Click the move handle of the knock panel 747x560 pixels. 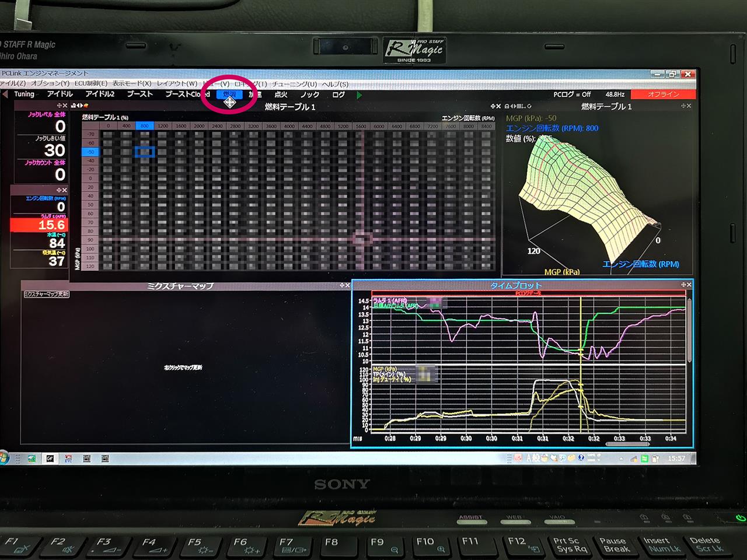pos(60,106)
